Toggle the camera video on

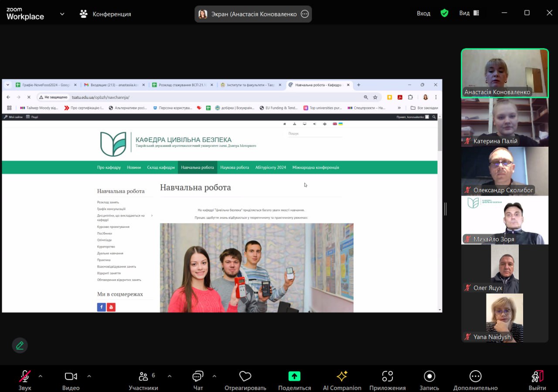click(71, 377)
